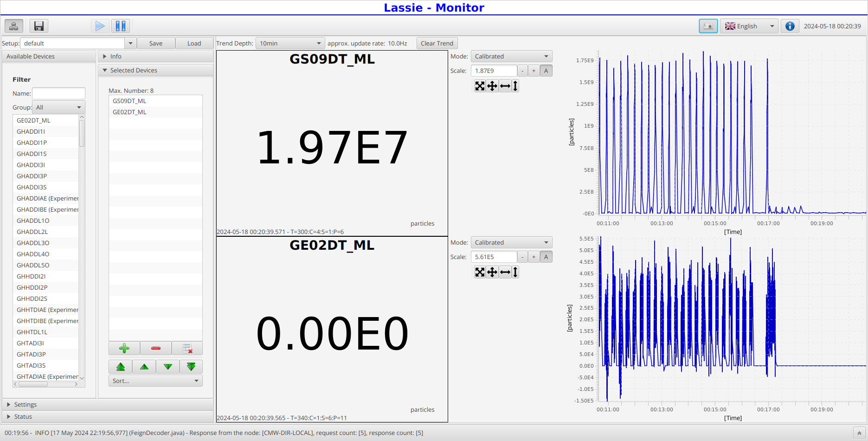Select GHADDI1I in available devices
Viewport: 868px width, 441px height.
[x=46, y=131]
